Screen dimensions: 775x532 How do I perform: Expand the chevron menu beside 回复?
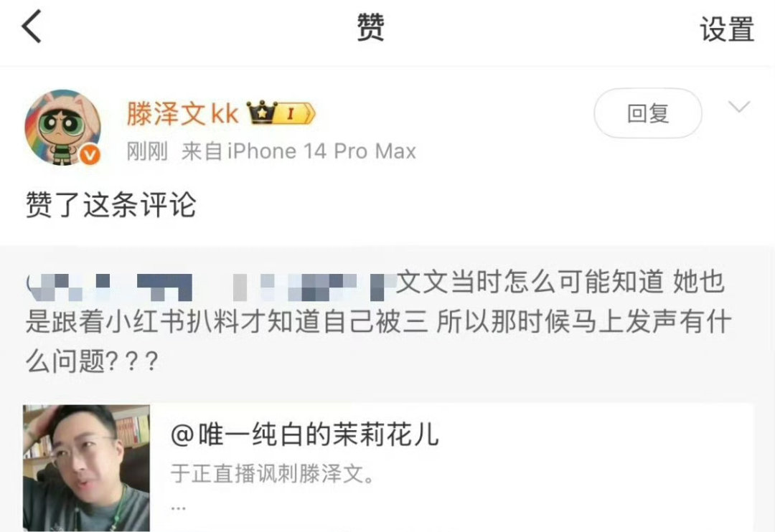pyautogui.click(x=739, y=107)
